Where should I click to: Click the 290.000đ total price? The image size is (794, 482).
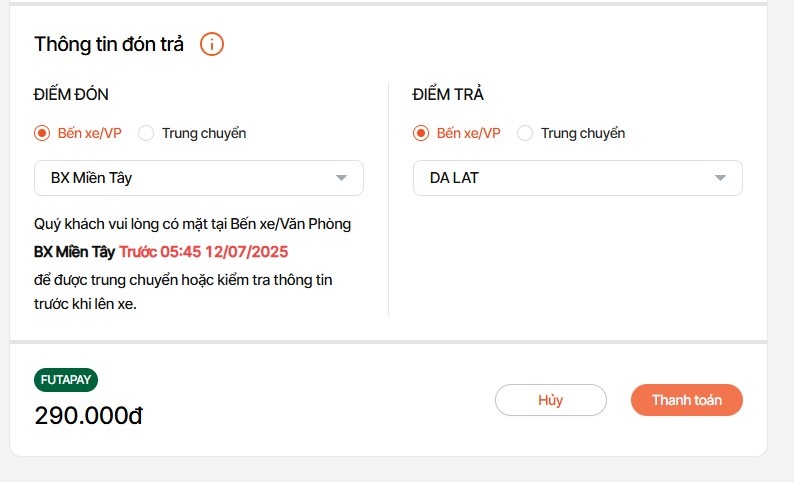[x=89, y=416]
